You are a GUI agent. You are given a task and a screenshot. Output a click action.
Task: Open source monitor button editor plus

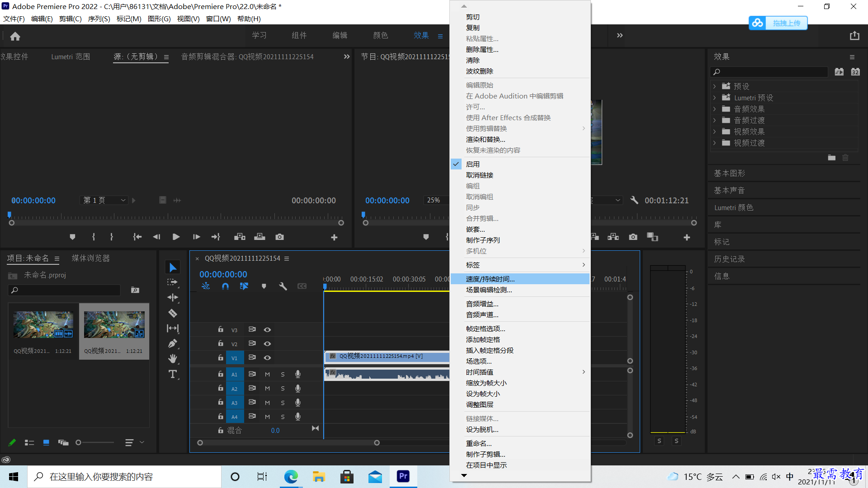(x=334, y=237)
